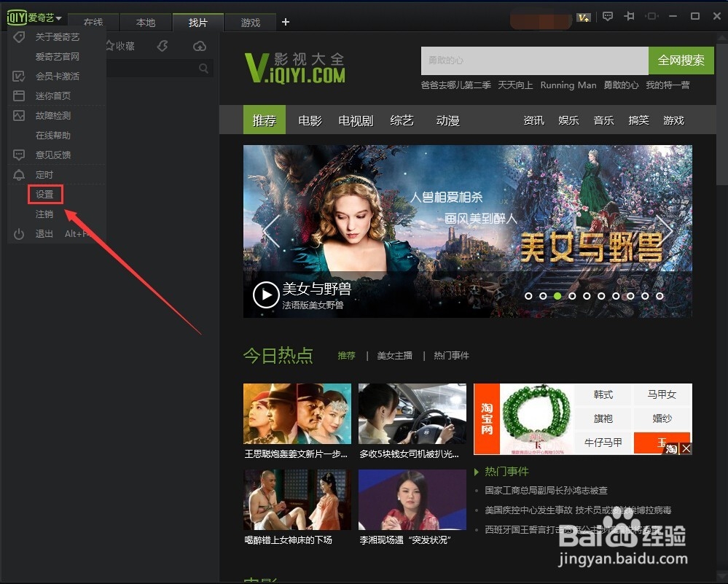
Task: Select 退出 menu entry
Action: (44, 234)
